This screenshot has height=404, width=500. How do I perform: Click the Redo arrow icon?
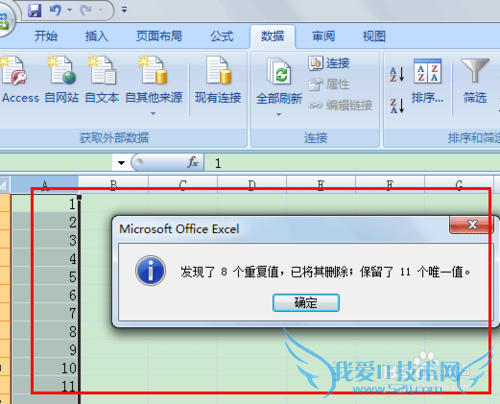pos(86,10)
